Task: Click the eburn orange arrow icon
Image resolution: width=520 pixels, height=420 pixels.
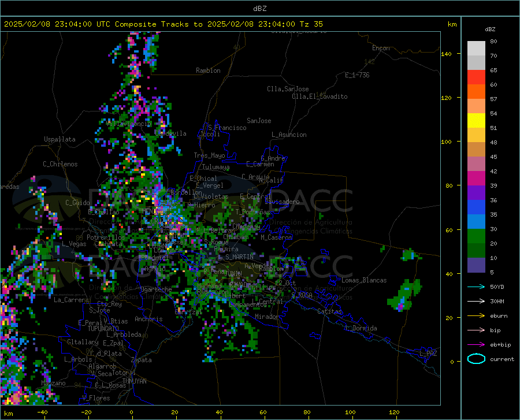Action: pyautogui.click(x=476, y=316)
